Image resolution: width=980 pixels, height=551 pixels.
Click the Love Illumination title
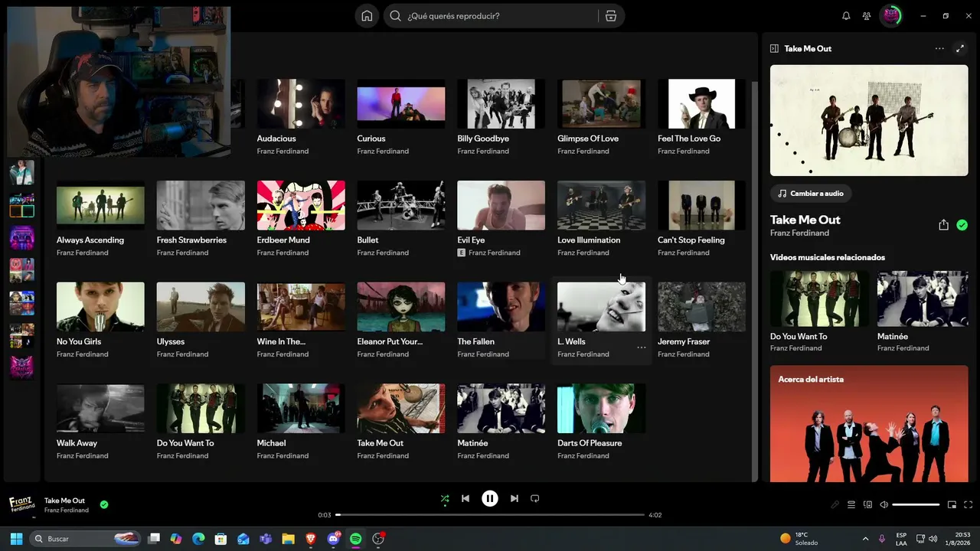[589, 240]
